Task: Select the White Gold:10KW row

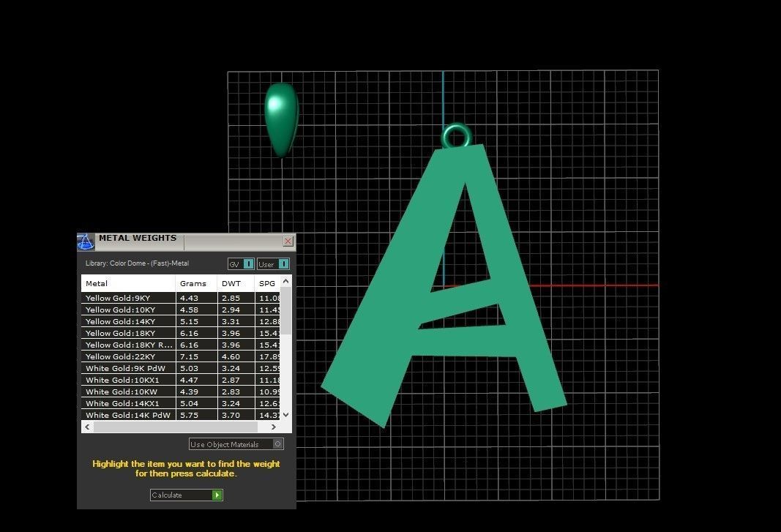Action: tap(181, 391)
